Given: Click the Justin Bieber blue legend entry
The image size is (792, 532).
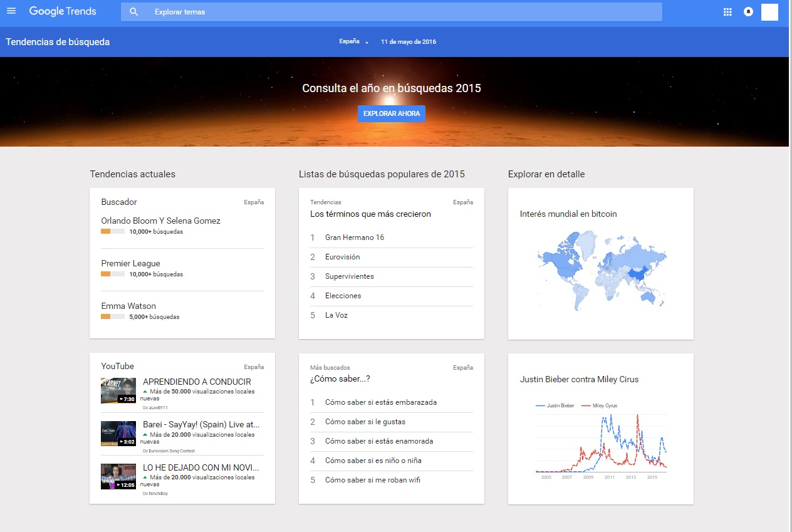Looking at the screenshot, I should coord(555,405).
